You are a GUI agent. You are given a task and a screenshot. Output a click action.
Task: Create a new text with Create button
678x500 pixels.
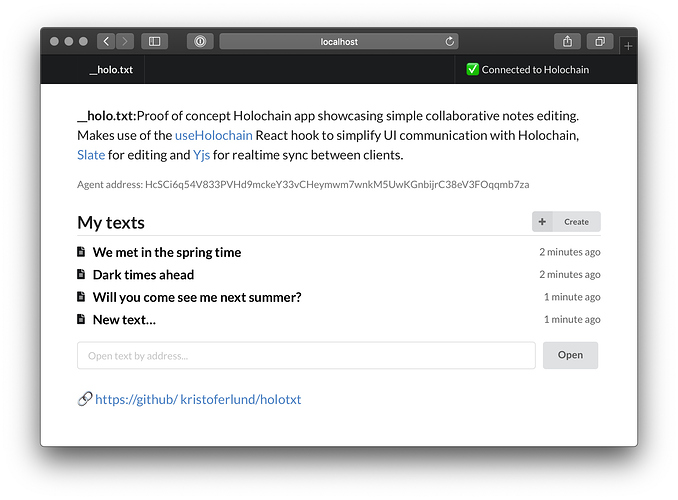566,221
